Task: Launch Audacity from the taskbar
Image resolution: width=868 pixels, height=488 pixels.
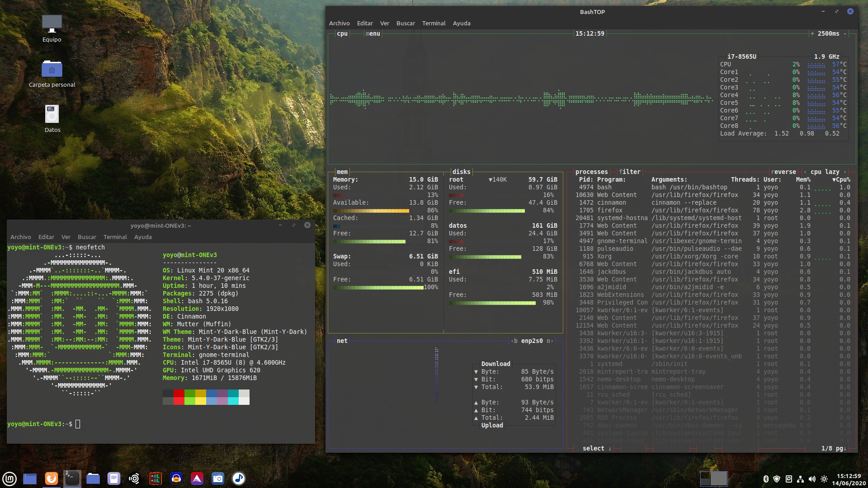Action: pyautogui.click(x=176, y=479)
